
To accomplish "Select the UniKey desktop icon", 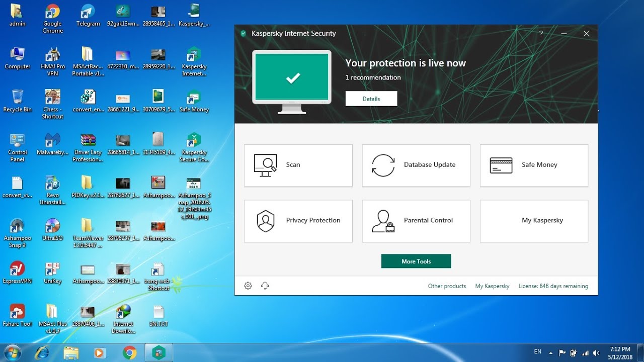I will pos(52,273).
